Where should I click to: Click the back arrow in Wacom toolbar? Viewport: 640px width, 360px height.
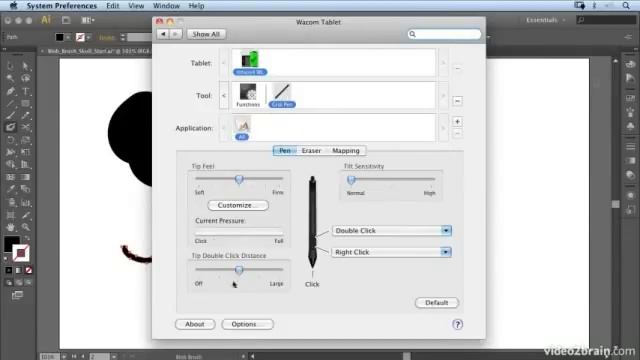[x=163, y=34]
